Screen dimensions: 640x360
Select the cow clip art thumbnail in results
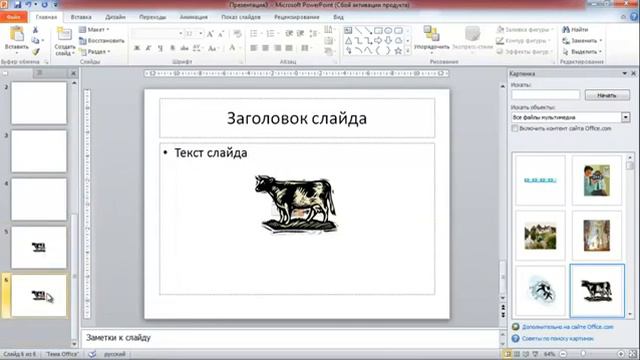click(x=597, y=291)
